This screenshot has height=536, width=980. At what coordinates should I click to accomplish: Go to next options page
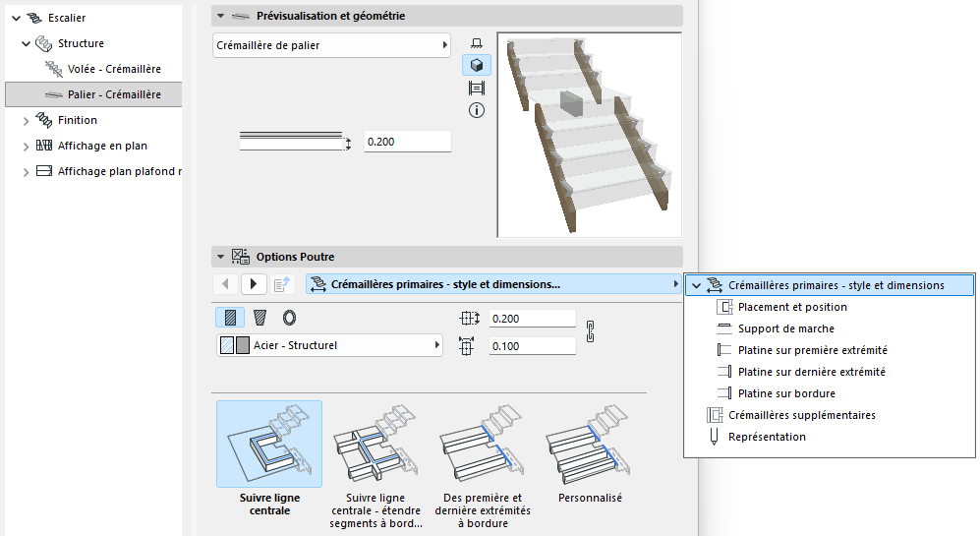click(x=254, y=284)
